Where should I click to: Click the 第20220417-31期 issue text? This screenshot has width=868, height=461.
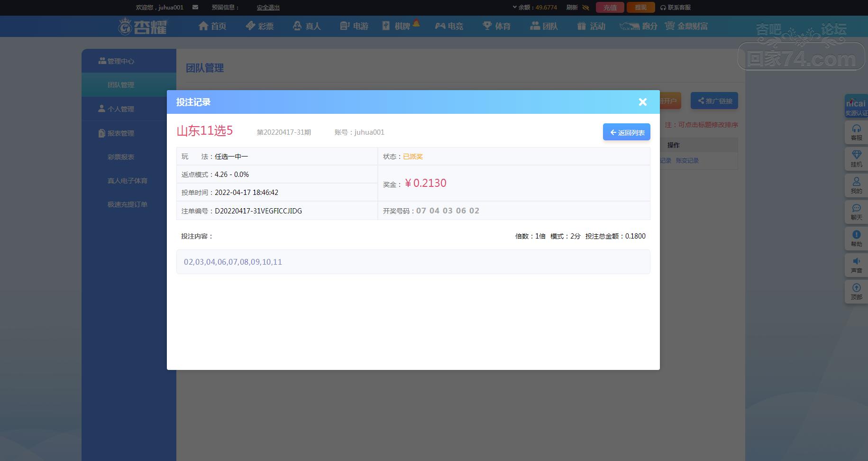point(284,132)
